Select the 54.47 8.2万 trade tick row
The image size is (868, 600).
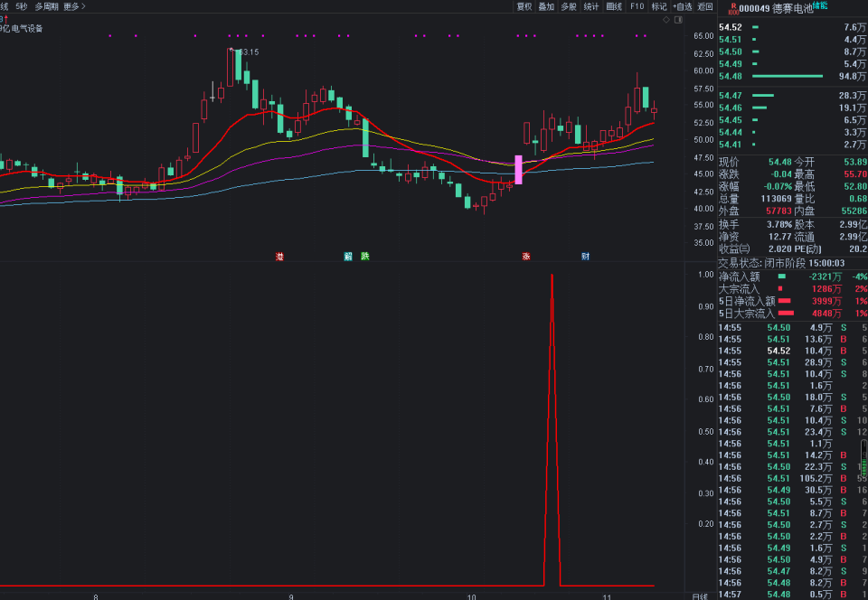coord(793,571)
